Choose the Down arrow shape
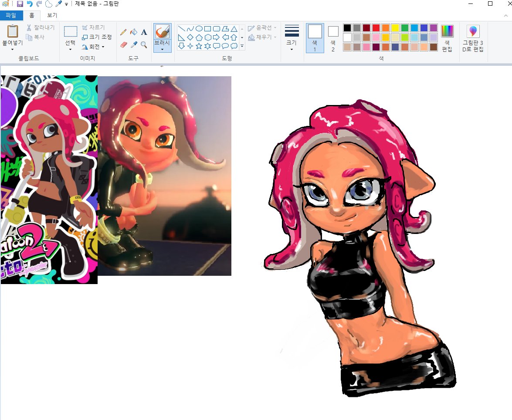 pyautogui.click(x=182, y=46)
